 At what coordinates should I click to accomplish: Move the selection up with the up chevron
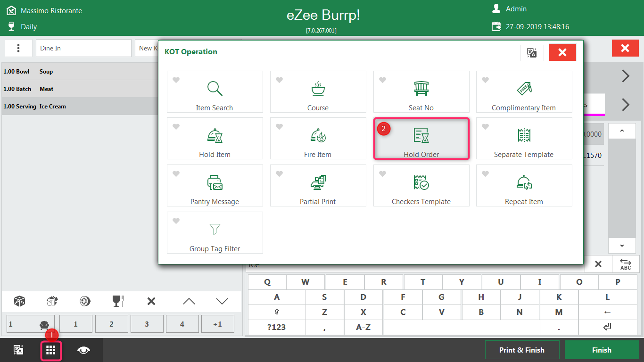click(x=189, y=301)
